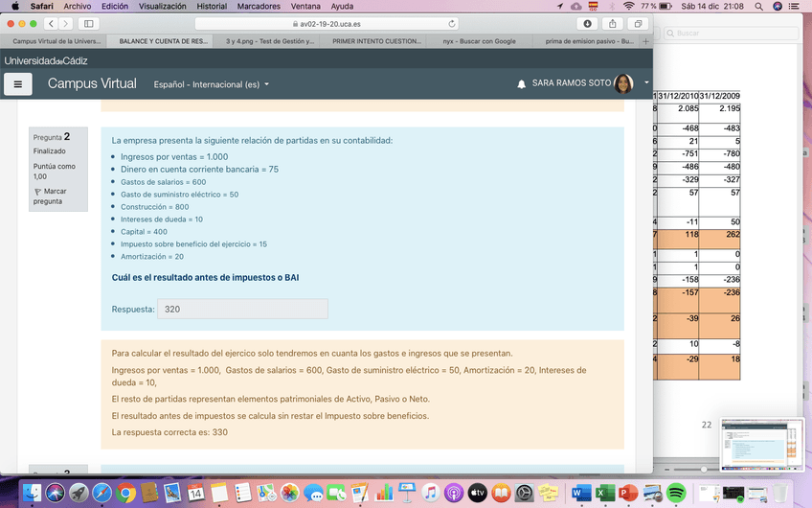Click the Marcar pregunta flag icon
This screenshot has height=508, width=812.
37,192
